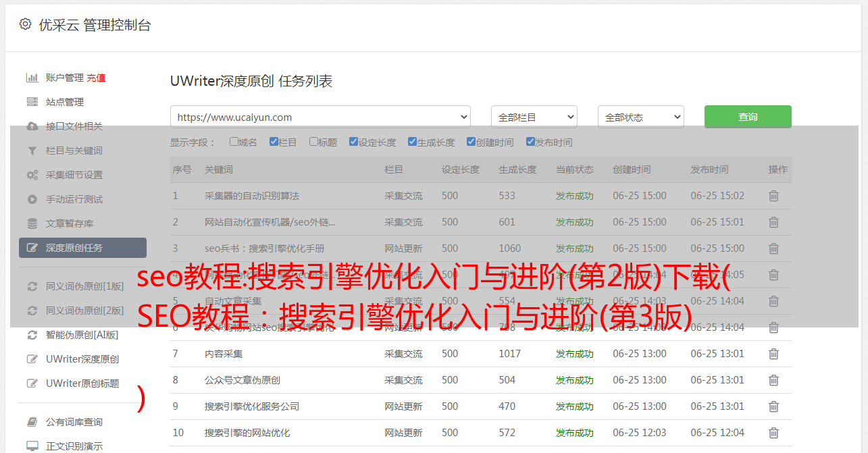This screenshot has width=868, height=453.
Task: Click the gear icon beside 优采云 管理控制台
Action: point(25,24)
